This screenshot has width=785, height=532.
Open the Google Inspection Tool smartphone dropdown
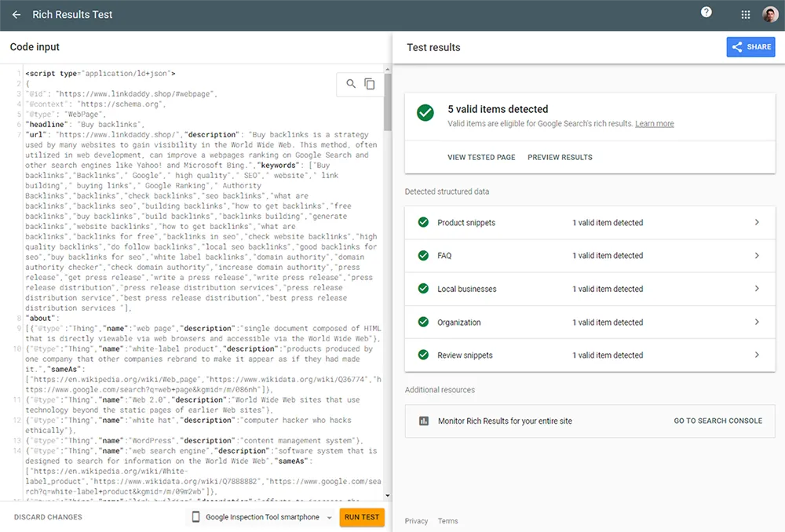pos(262,517)
